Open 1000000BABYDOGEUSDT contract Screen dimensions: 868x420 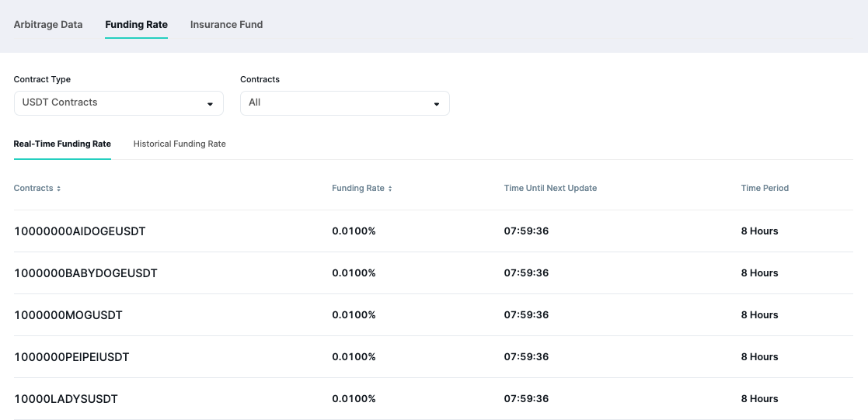click(85, 273)
